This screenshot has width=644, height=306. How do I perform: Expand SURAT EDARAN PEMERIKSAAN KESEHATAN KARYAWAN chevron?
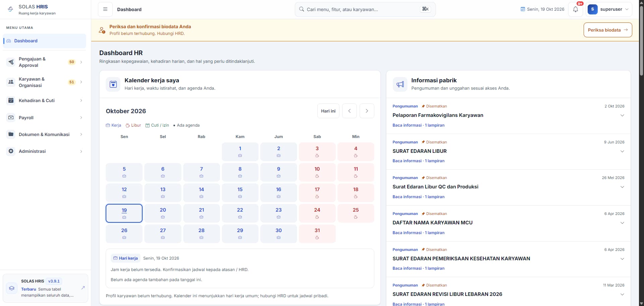[x=622, y=259]
